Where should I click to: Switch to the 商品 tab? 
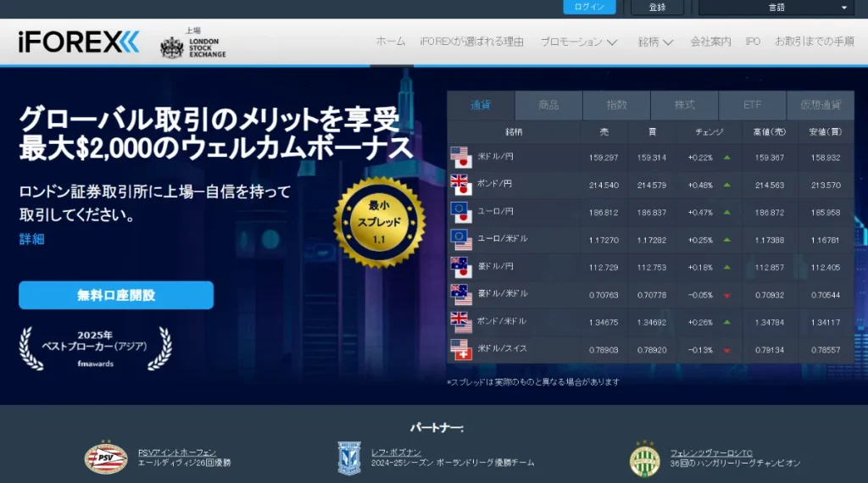[548, 105]
